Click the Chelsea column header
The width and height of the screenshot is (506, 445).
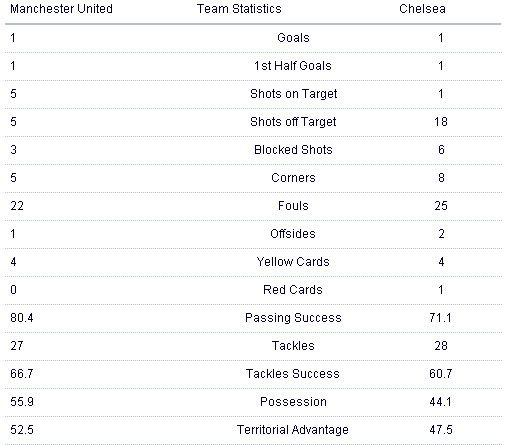click(x=422, y=9)
